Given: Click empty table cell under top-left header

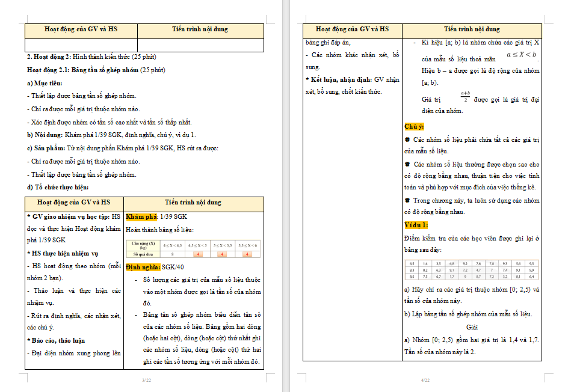Looking at the screenshot, I should coord(81,45).
